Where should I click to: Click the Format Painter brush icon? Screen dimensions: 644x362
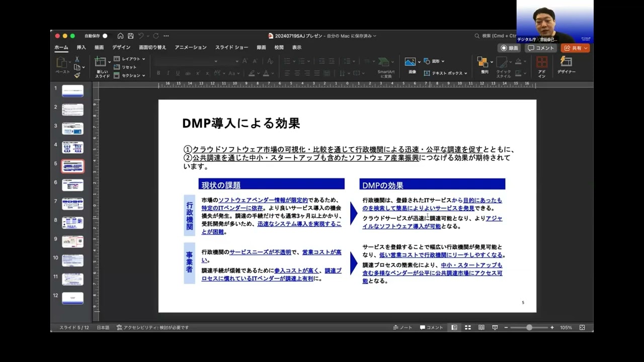pos(77,75)
